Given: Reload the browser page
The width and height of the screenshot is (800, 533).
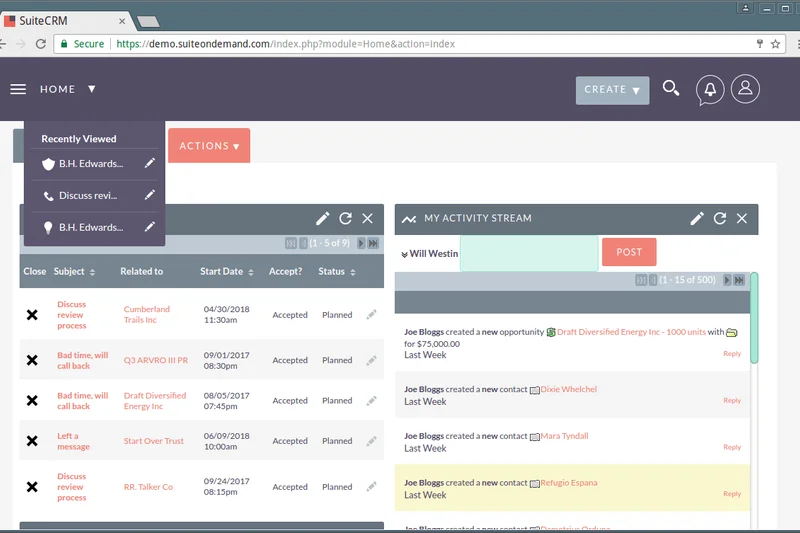Looking at the screenshot, I should coord(41,44).
